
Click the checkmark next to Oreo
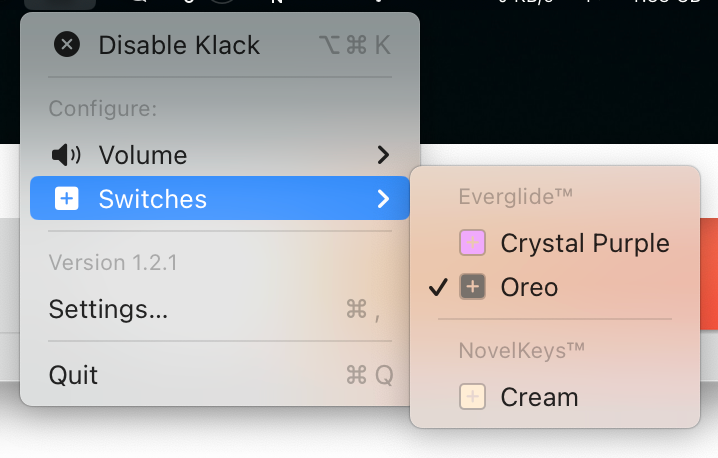pos(437,288)
